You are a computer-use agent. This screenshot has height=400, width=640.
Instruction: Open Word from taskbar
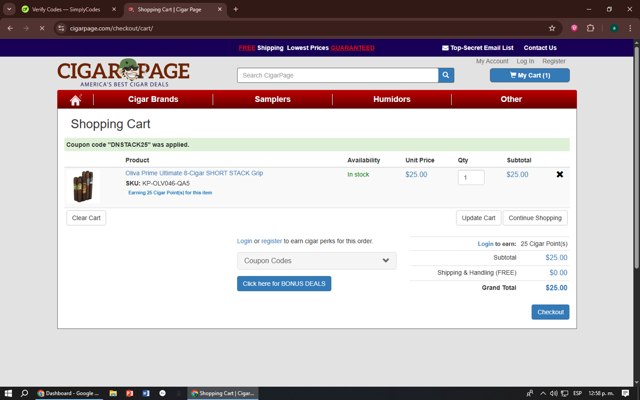146,393
